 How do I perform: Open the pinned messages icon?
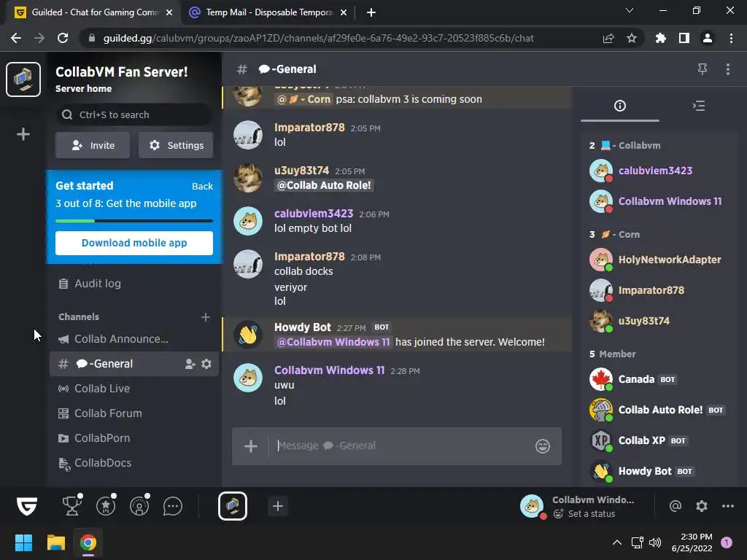pyautogui.click(x=703, y=69)
